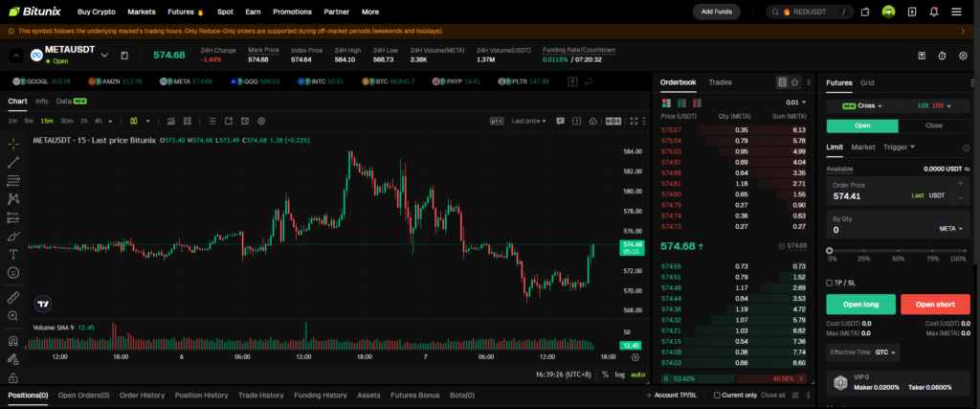Open the hamburger main menu
This screenshot has width=980, height=409.
956,11
